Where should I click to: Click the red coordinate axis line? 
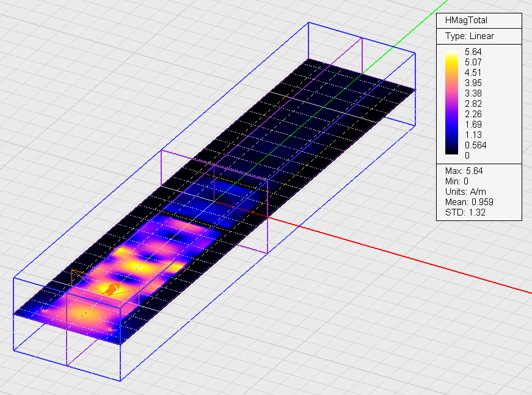(397, 250)
